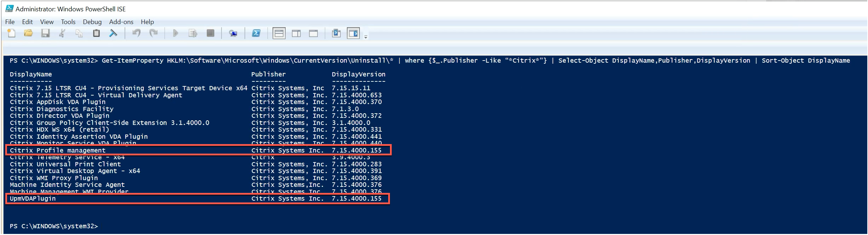
Task: Select the Machine Identity Service Agent entry
Action: point(67,185)
